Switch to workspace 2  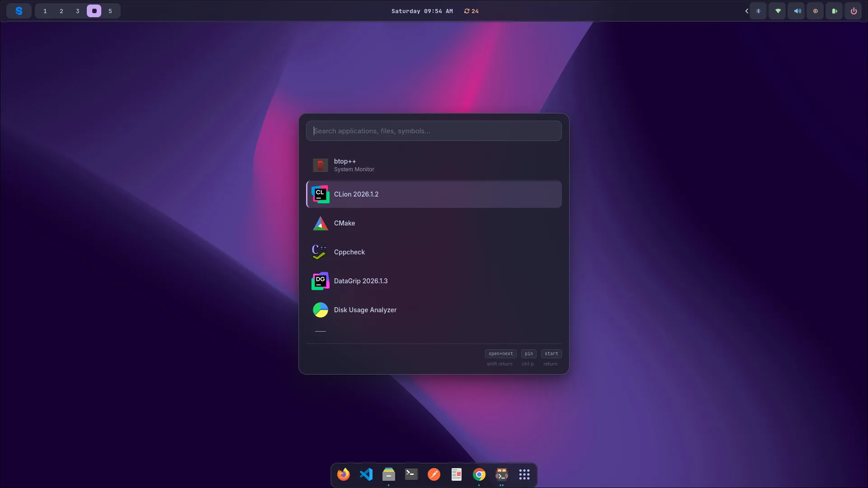tap(61, 11)
